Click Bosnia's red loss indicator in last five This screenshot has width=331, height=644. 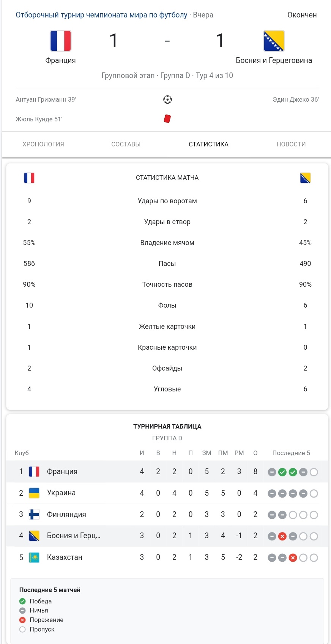[282, 536]
